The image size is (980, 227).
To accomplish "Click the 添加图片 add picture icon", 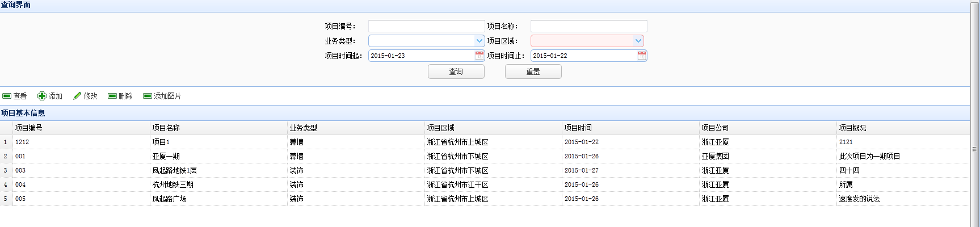I will tap(148, 96).
